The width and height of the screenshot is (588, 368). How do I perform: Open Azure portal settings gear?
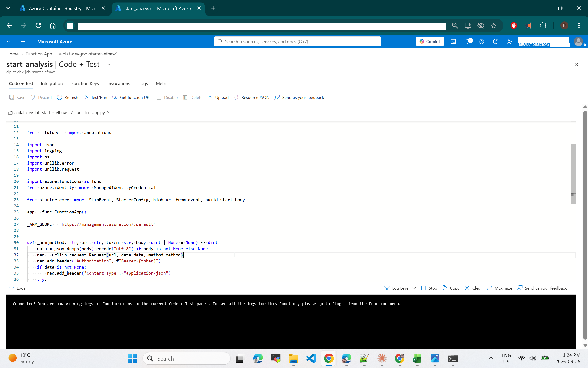click(481, 42)
